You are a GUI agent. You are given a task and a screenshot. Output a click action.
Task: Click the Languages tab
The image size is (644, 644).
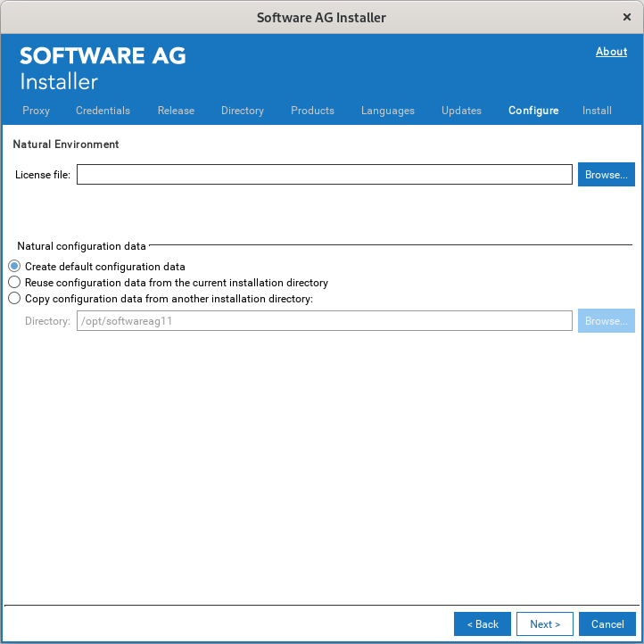click(387, 111)
